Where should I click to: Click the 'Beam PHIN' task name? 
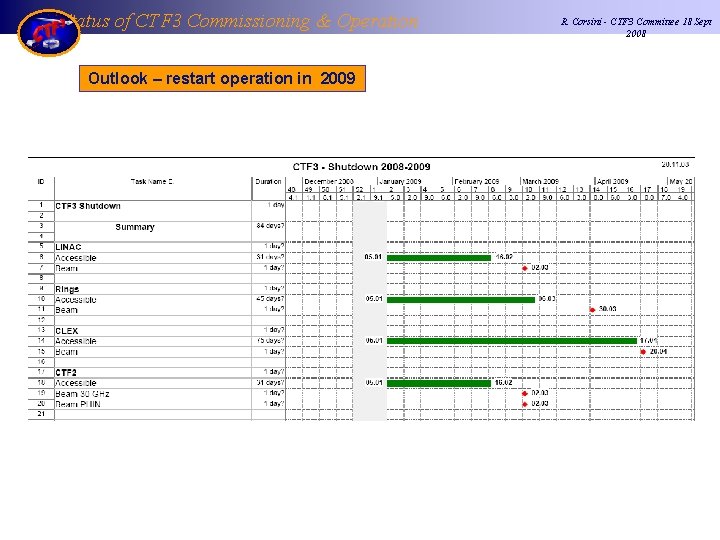pyautogui.click(x=78, y=404)
